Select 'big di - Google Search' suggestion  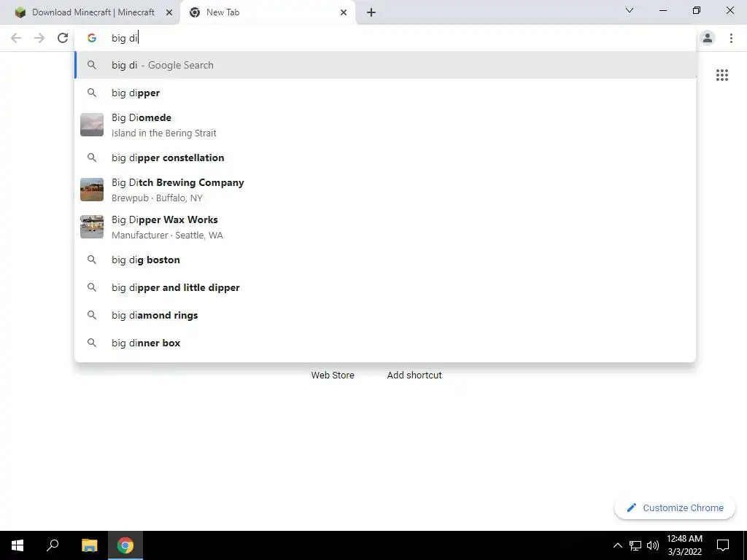coord(385,65)
